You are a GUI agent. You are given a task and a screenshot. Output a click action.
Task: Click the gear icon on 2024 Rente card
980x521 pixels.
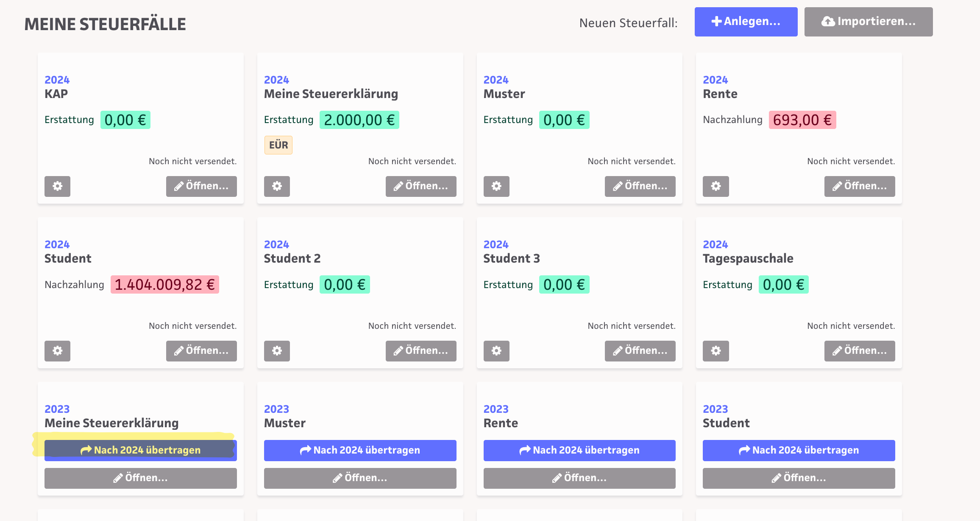click(716, 186)
